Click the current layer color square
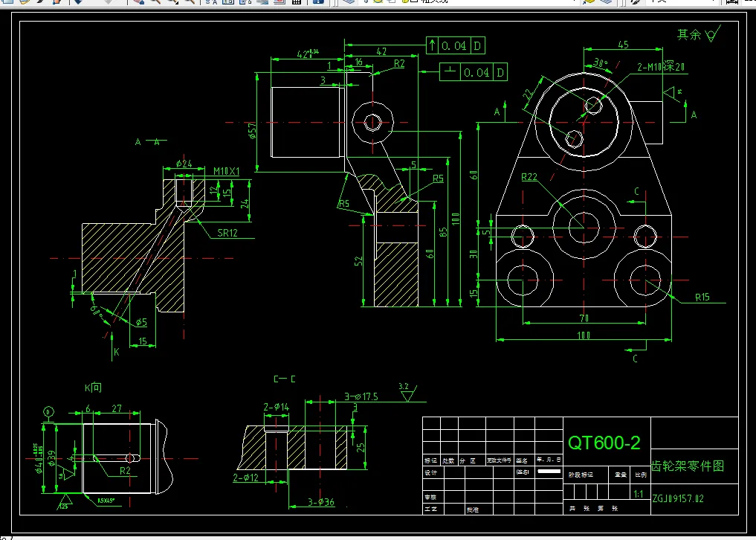This screenshot has height=540, width=756. 414,1
